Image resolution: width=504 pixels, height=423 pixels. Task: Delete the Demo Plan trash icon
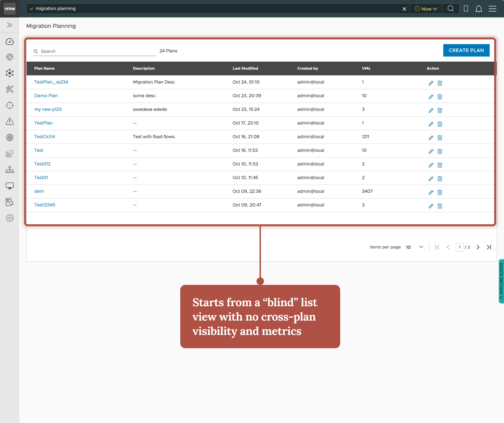[x=440, y=97]
